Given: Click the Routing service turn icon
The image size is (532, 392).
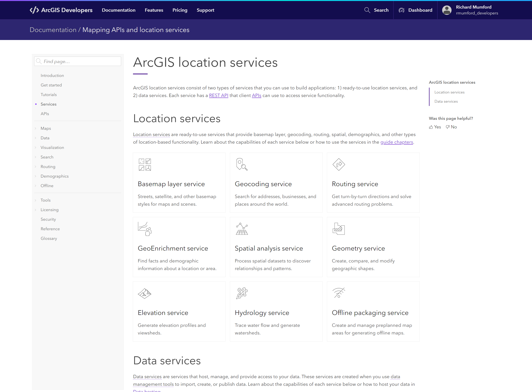Looking at the screenshot, I should coord(339,164).
